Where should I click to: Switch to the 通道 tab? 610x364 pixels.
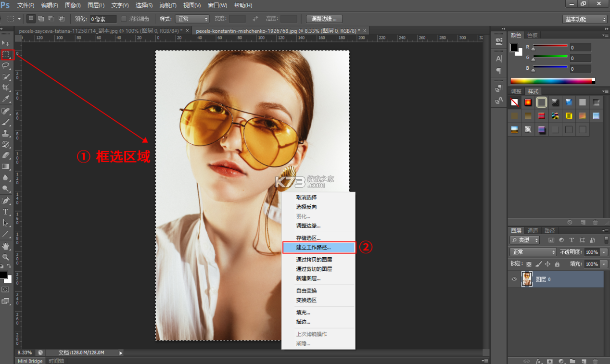[x=533, y=231]
